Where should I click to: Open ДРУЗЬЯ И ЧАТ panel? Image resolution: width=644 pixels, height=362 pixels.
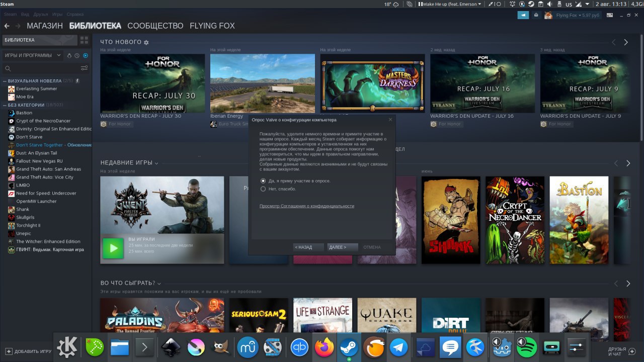621,351
